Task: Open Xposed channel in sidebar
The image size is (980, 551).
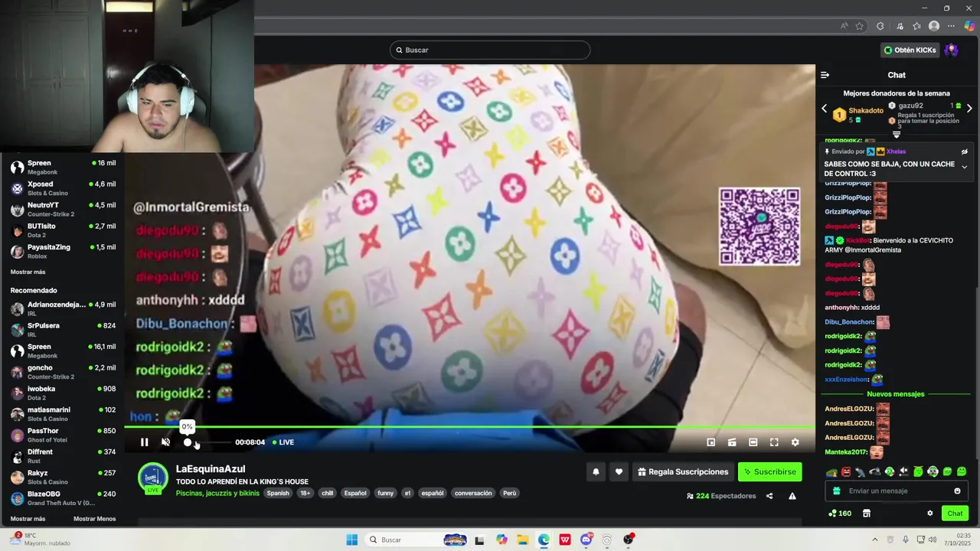Action: coord(63,188)
